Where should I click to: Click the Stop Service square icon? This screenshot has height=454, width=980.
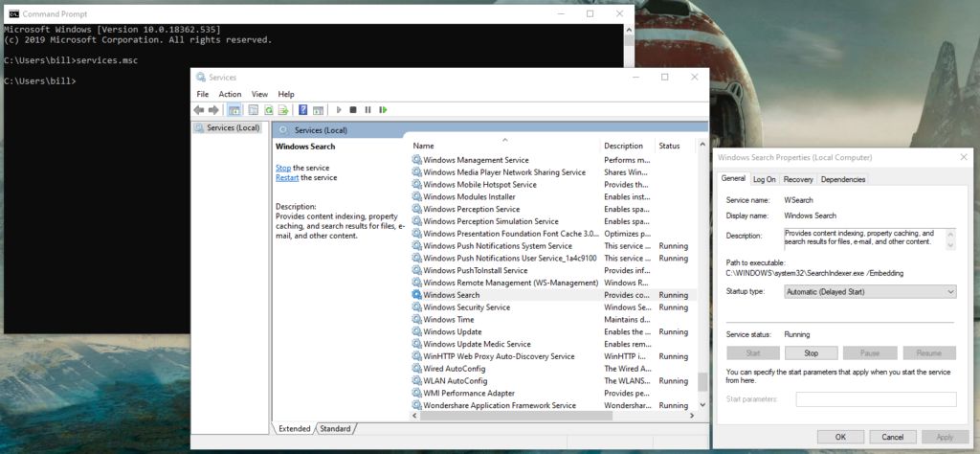pyautogui.click(x=353, y=110)
